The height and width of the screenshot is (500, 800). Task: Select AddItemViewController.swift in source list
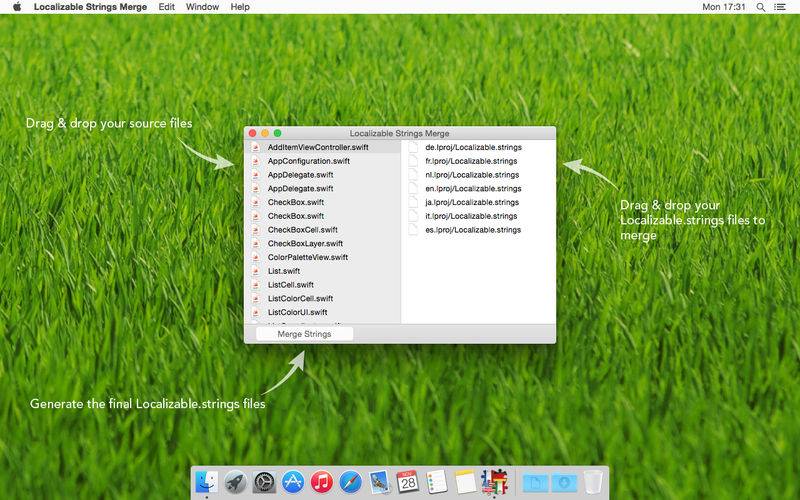tap(322, 147)
